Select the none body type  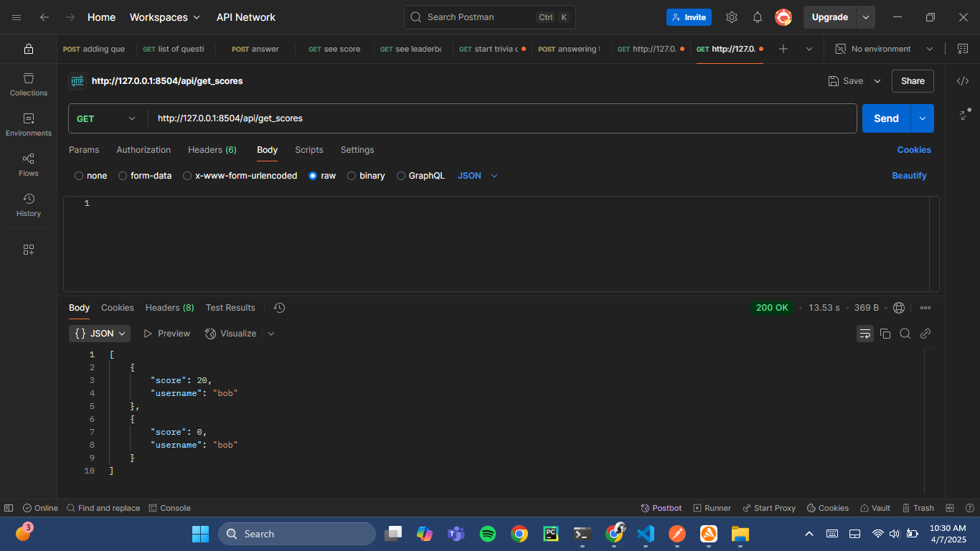79,176
